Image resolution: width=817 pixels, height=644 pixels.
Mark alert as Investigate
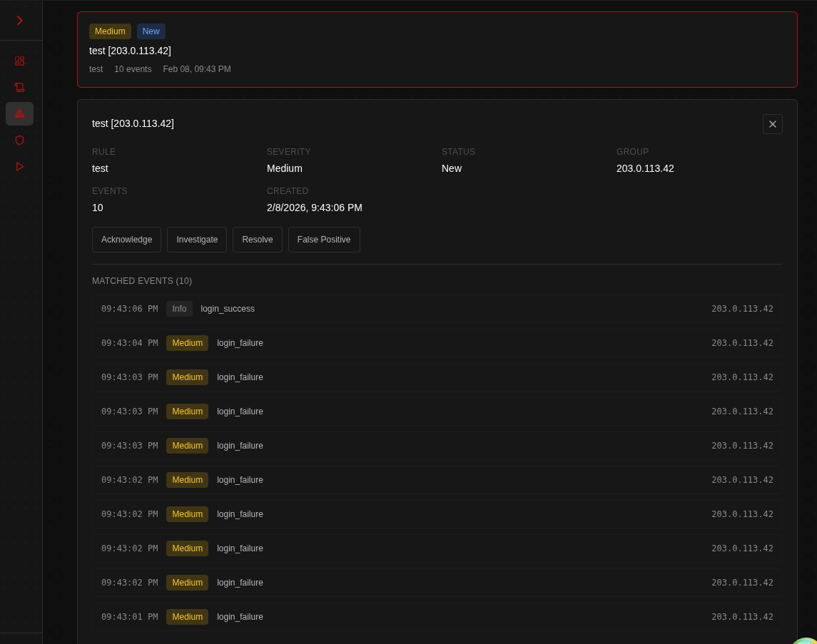pos(197,240)
